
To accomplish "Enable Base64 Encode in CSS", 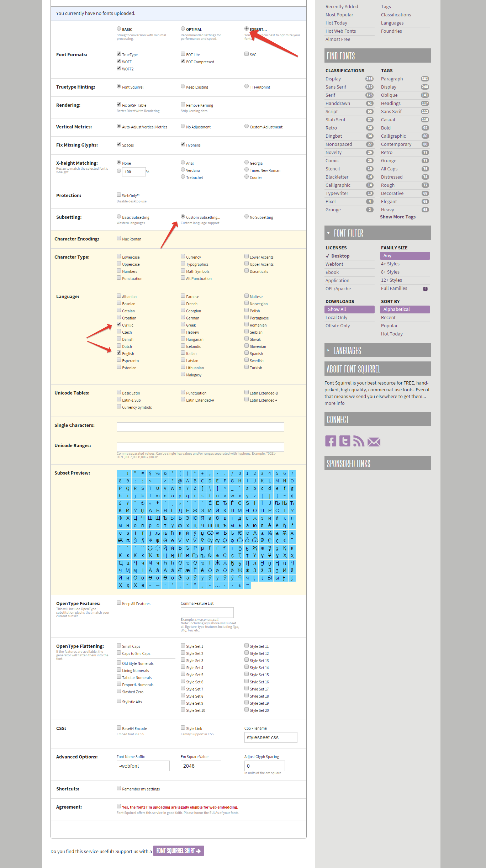I will click(119, 727).
